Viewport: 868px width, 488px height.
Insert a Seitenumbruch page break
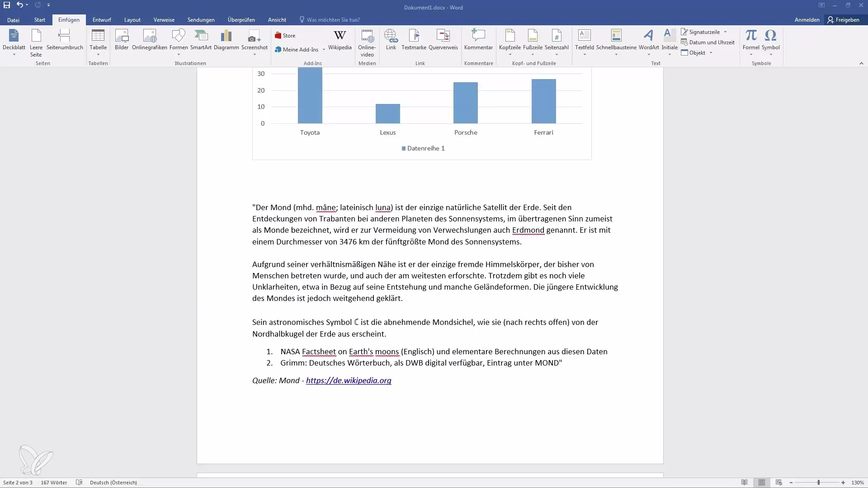coord(65,40)
